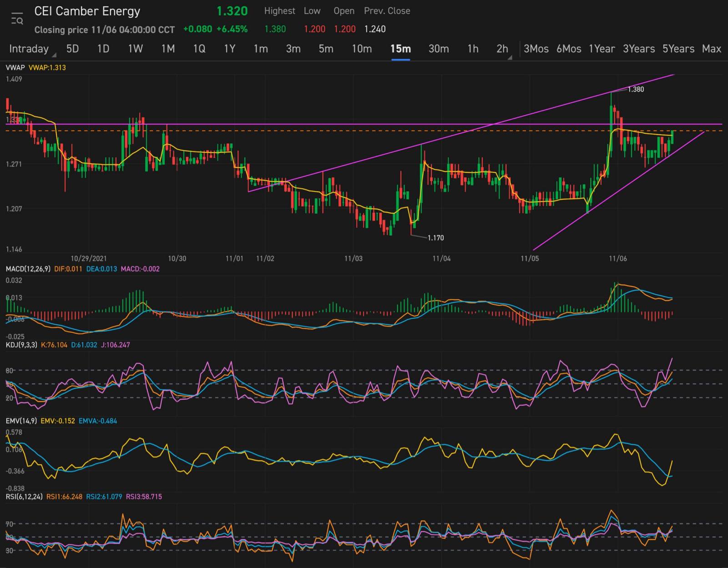The height and width of the screenshot is (568, 728).
Task: Click the 1.170 low price marker
Action: point(435,237)
